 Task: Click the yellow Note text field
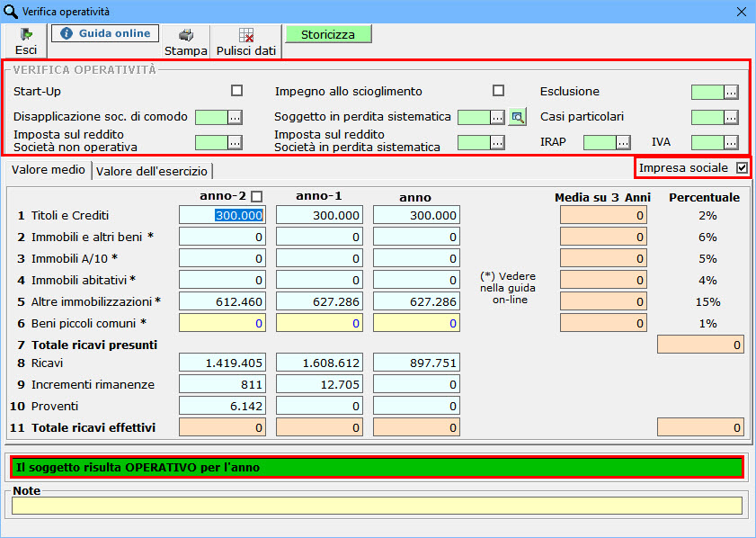click(377, 506)
